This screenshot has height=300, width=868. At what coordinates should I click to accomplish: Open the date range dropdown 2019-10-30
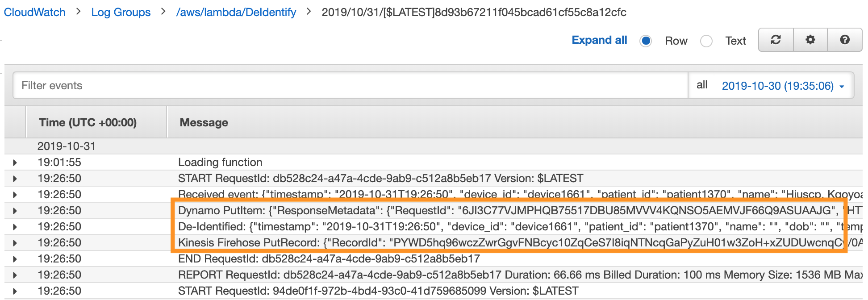[783, 86]
